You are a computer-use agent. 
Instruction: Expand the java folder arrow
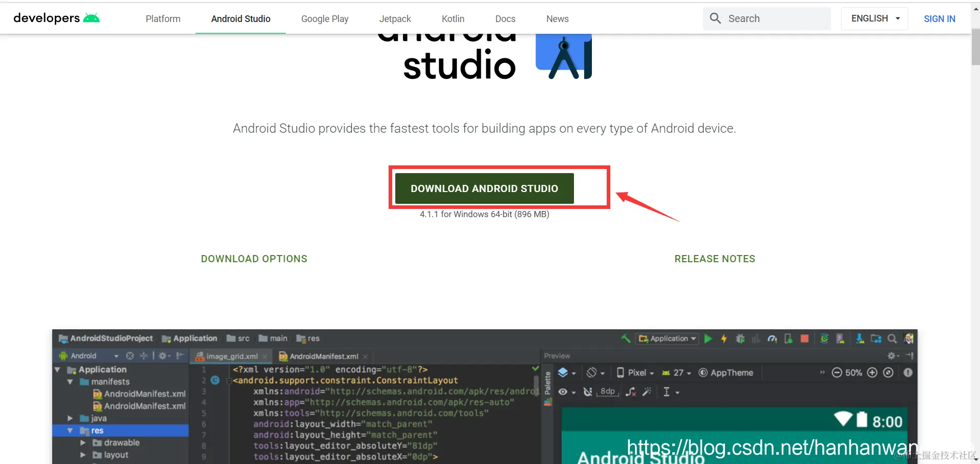coord(70,418)
